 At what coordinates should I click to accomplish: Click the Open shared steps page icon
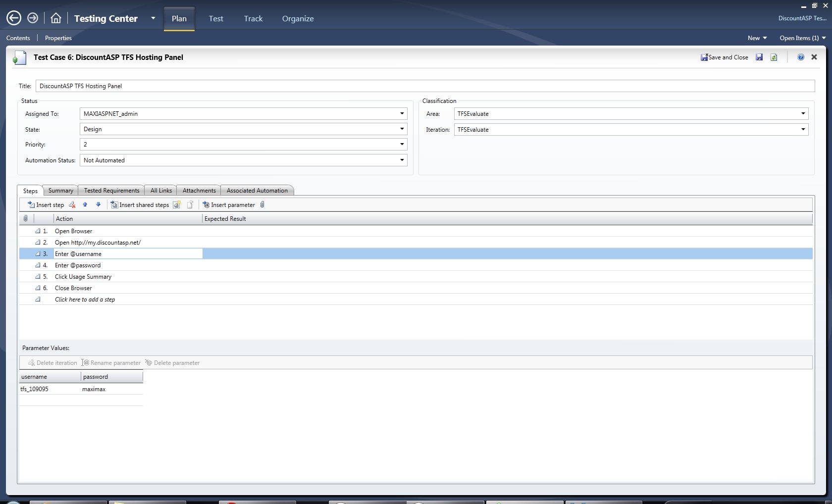190,205
